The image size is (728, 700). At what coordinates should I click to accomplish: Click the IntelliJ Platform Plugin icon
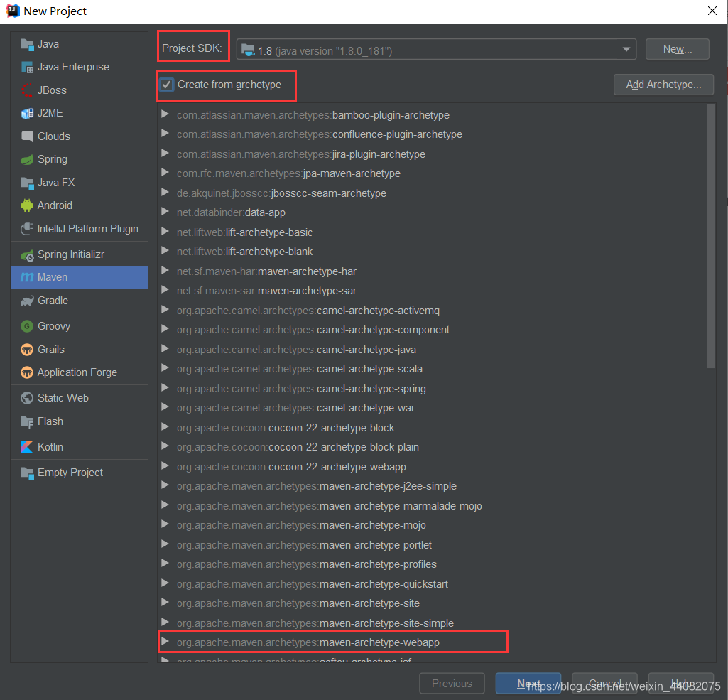tap(27, 229)
